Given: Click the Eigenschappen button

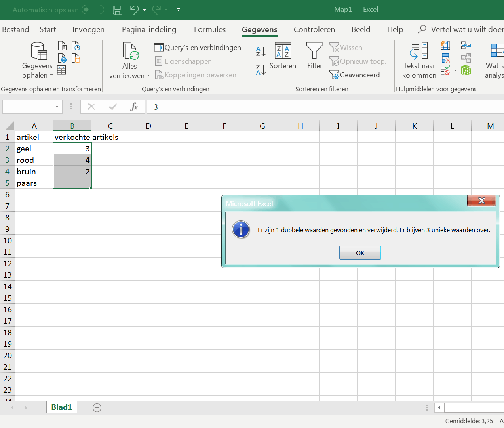Looking at the screenshot, I should point(183,61).
